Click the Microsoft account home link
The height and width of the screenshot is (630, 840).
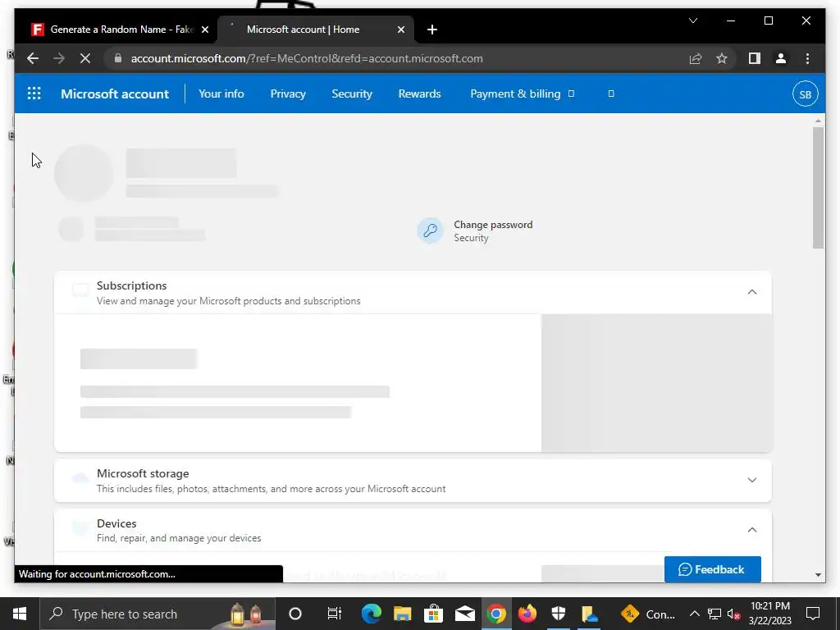tap(115, 94)
